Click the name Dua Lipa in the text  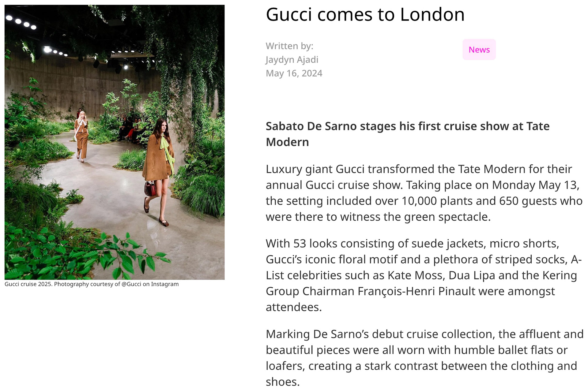tap(472, 275)
